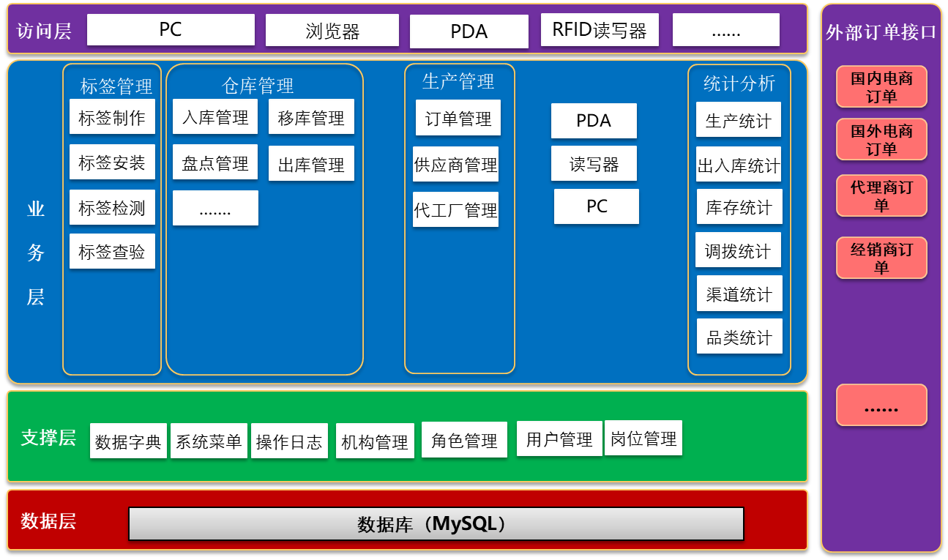Select the 浏览器 box
The image size is (948, 560).
(332, 30)
